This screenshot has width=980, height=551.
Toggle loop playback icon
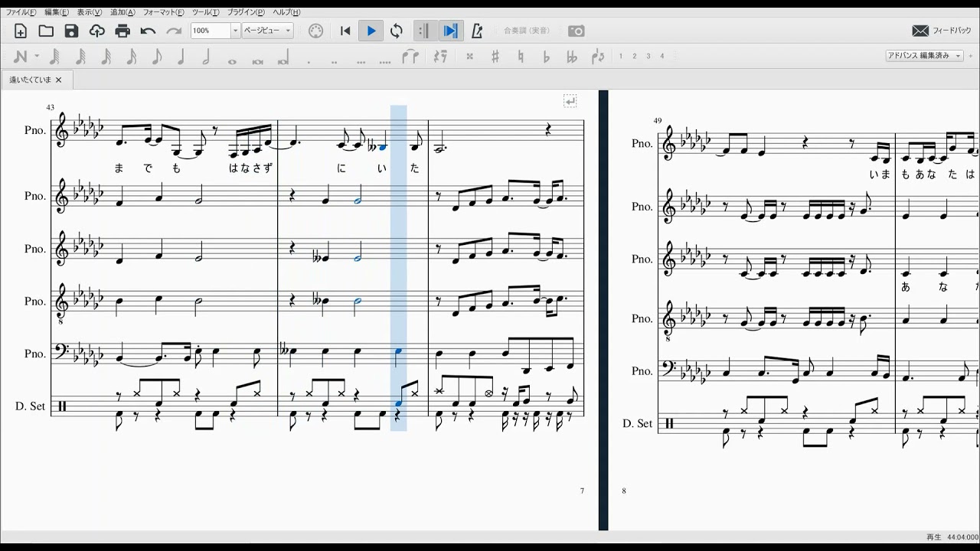point(397,31)
